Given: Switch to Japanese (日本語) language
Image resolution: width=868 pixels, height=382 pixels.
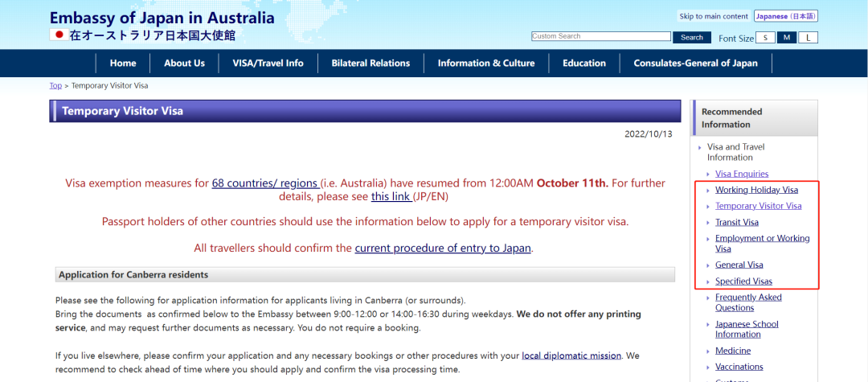Looking at the screenshot, I should [x=785, y=17].
